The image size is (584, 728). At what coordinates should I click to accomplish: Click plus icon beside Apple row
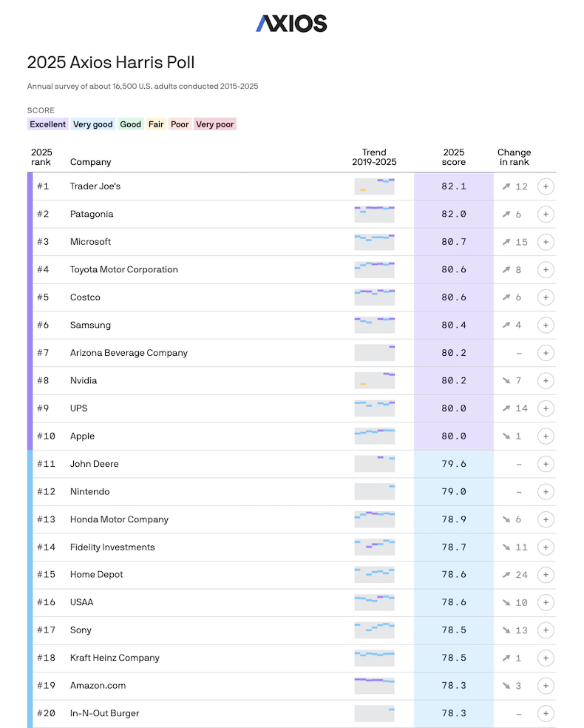click(546, 437)
